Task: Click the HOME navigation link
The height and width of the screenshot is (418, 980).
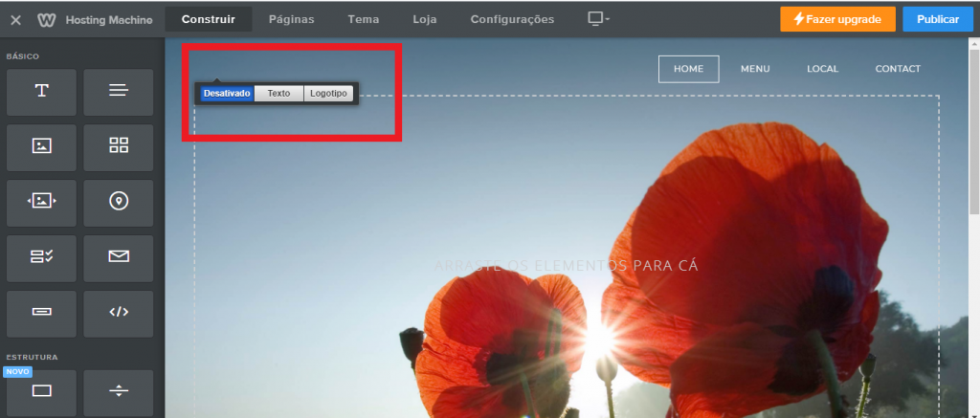Action: (688, 70)
